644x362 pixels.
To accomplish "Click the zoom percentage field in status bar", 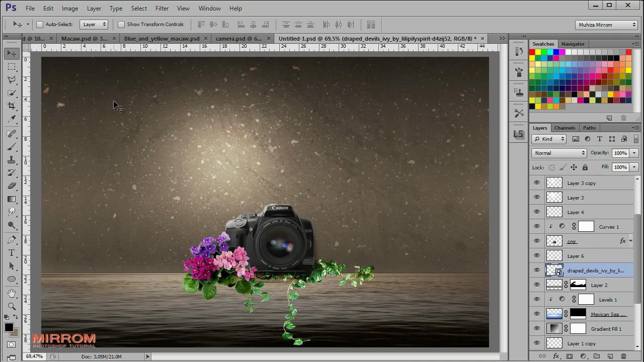I will [34, 356].
